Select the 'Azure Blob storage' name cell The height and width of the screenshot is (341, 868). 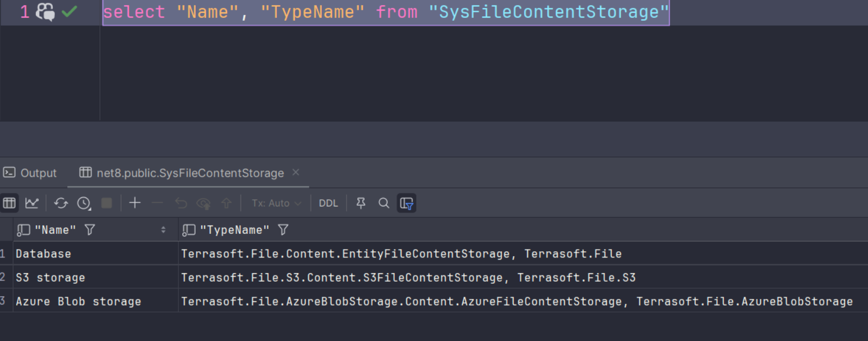pos(95,301)
